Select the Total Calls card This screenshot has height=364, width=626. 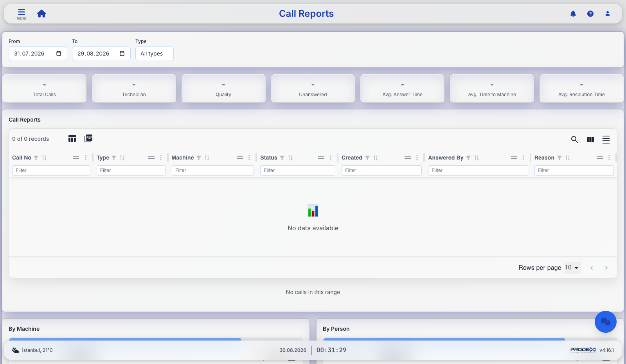coord(45,89)
